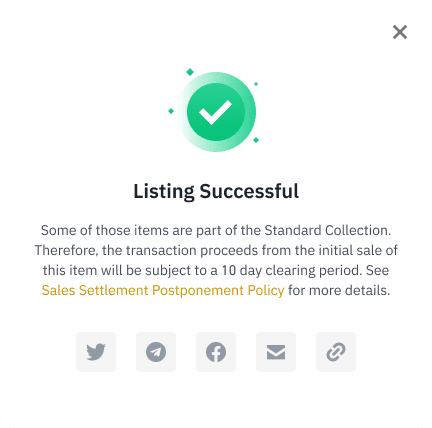The width and height of the screenshot is (432, 428).
Task: Tweet this listing using the bird button
Action: [96, 352]
